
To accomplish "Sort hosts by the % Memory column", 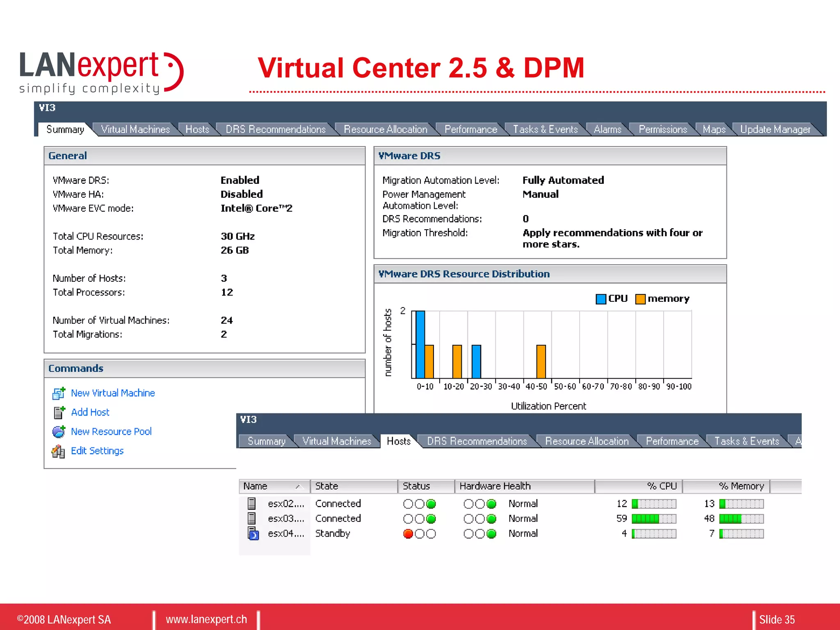I will (726, 486).
